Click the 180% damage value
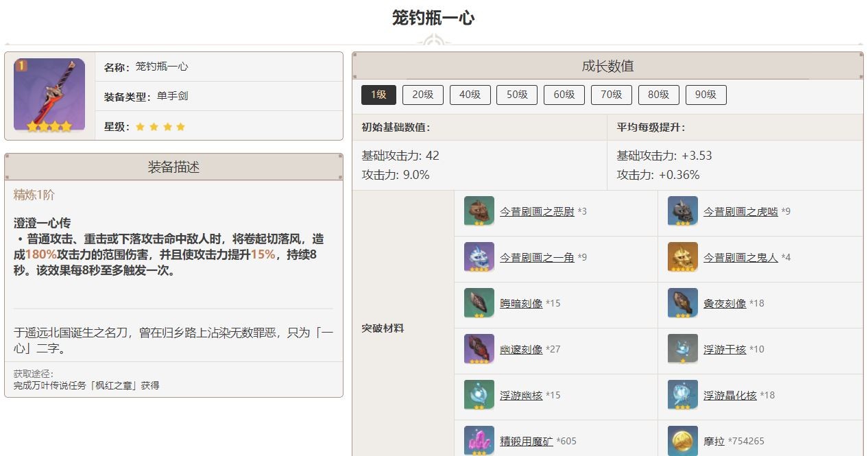The height and width of the screenshot is (456, 868). click(41, 254)
